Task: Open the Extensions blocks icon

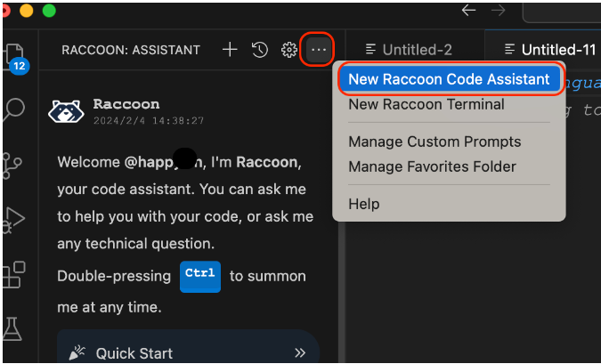Action: click(x=13, y=274)
